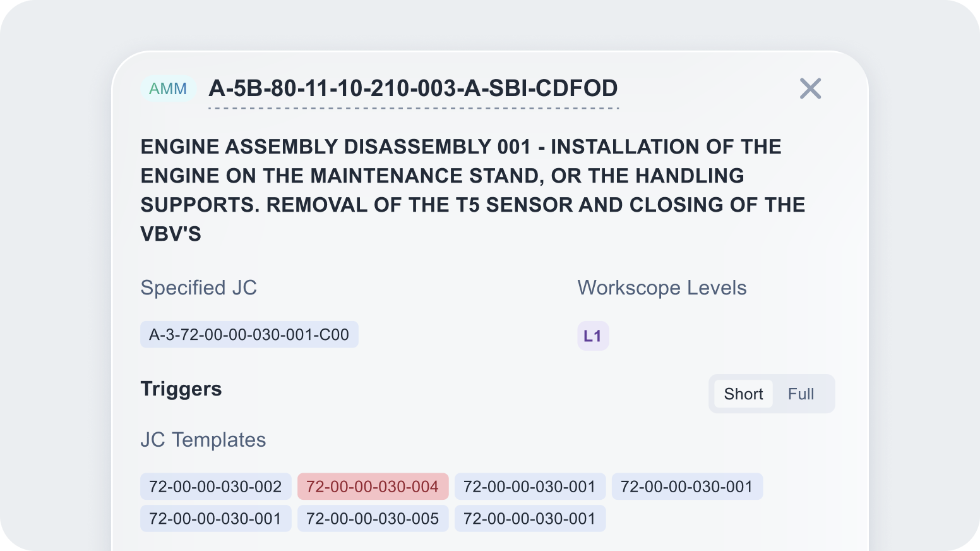
Task: Click the Triggers section heading
Action: [x=181, y=389]
